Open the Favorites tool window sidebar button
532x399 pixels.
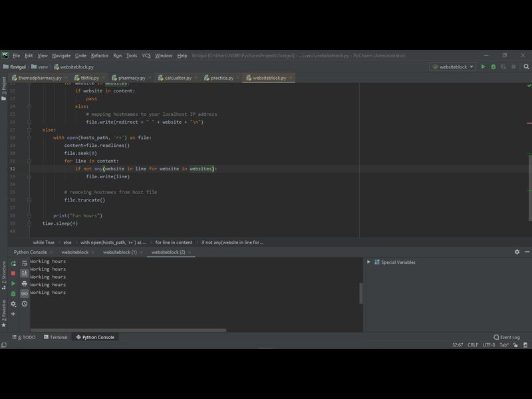pyautogui.click(x=4, y=313)
